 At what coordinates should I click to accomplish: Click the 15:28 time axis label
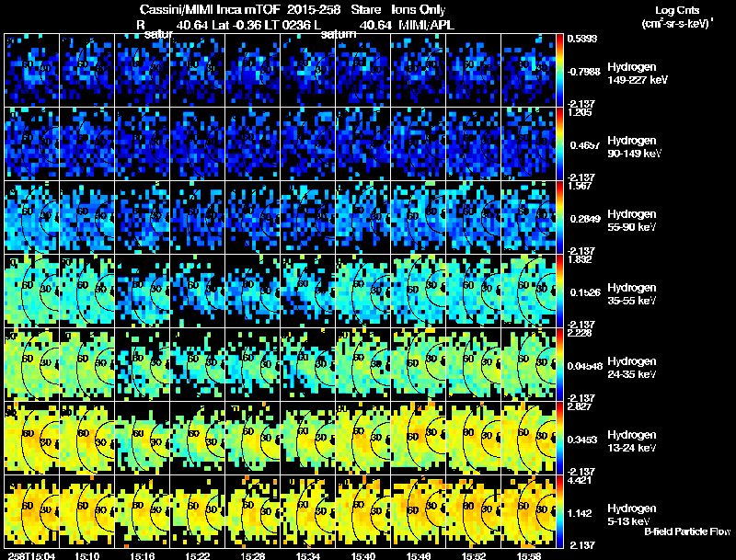point(252,555)
